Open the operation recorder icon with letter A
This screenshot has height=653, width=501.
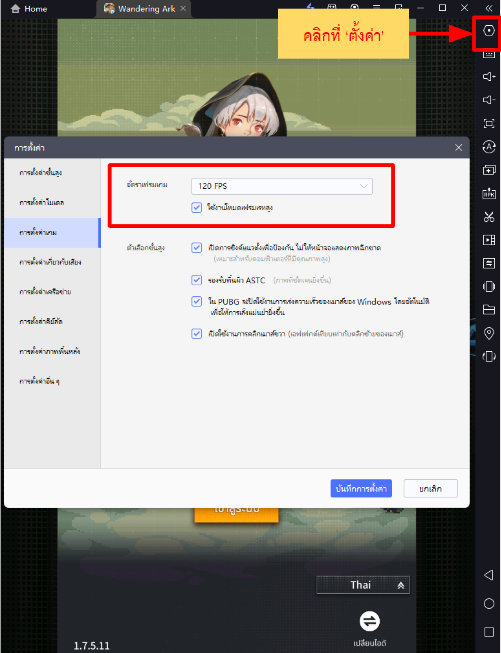coord(489,147)
